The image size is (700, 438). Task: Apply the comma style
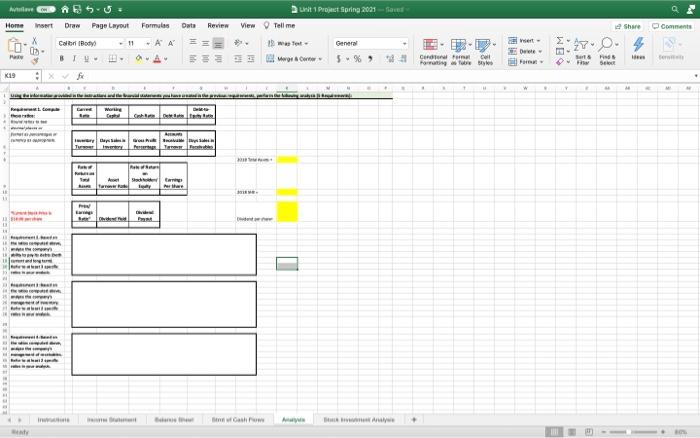[x=370, y=58]
